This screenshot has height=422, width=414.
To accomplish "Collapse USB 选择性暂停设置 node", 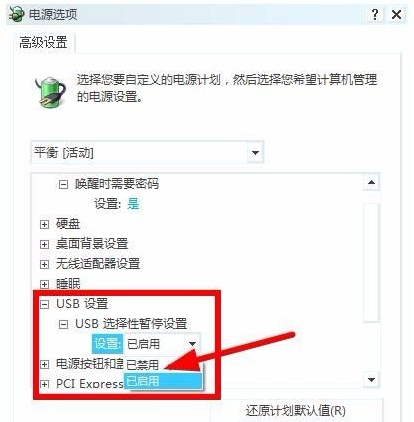I will [63, 324].
